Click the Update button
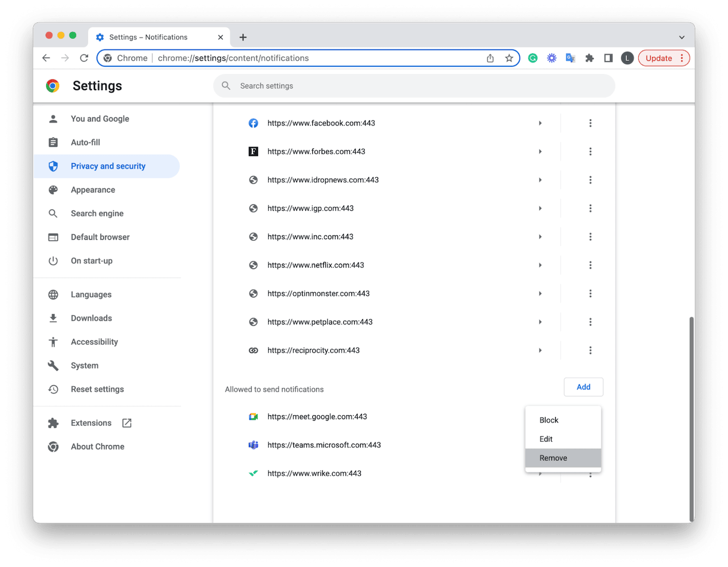This screenshot has width=728, height=567. (658, 58)
